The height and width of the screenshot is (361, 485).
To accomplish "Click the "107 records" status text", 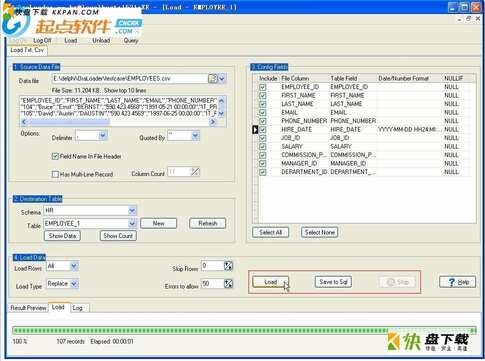I will coord(70,341).
